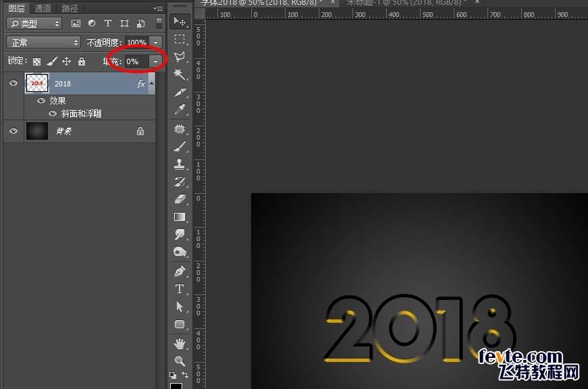Switch to the 路径 tab

(70, 8)
